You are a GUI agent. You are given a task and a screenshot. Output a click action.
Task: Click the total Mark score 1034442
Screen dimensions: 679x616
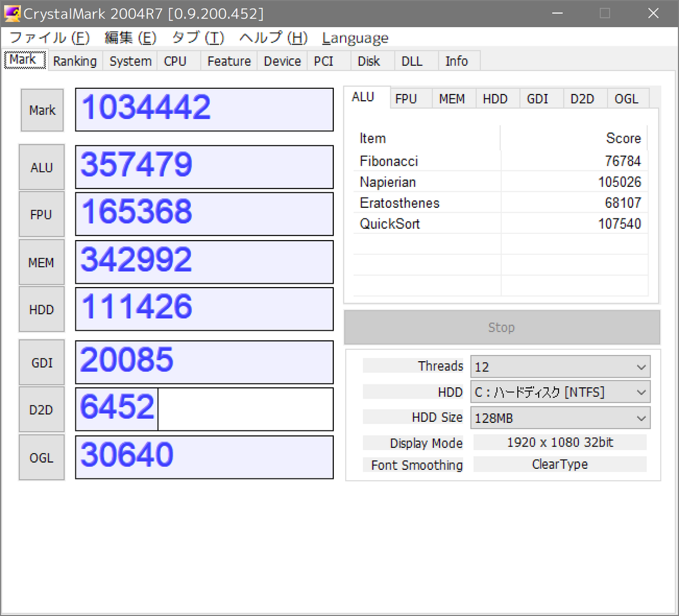coord(204,110)
